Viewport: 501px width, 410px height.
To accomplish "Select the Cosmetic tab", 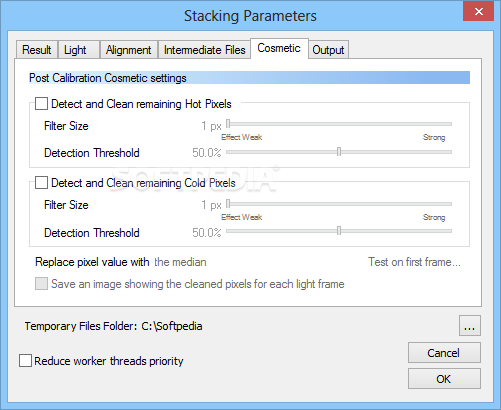I will point(279,48).
